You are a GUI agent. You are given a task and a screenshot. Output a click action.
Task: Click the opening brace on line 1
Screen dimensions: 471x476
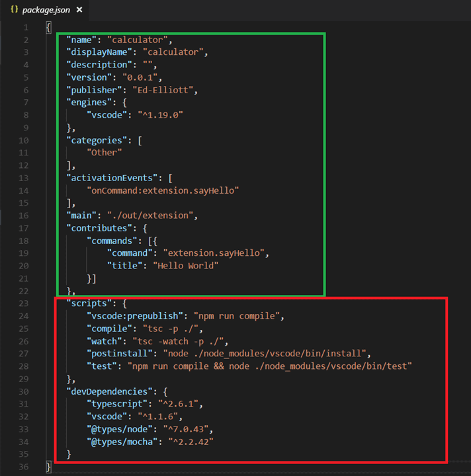48,28
